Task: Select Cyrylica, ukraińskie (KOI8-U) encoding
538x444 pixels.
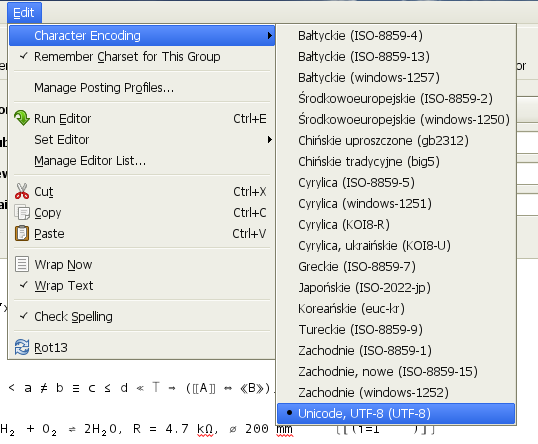Action: 396,245
